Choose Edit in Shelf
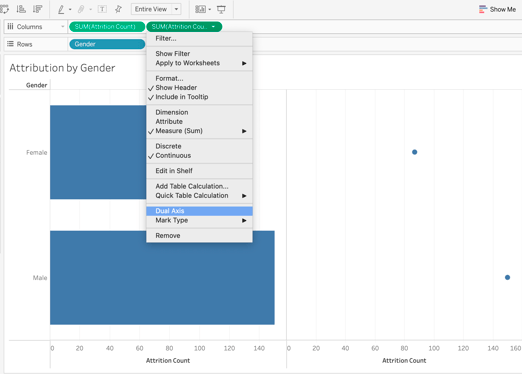The width and height of the screenshot is (522, 374). tap(199, 171)
